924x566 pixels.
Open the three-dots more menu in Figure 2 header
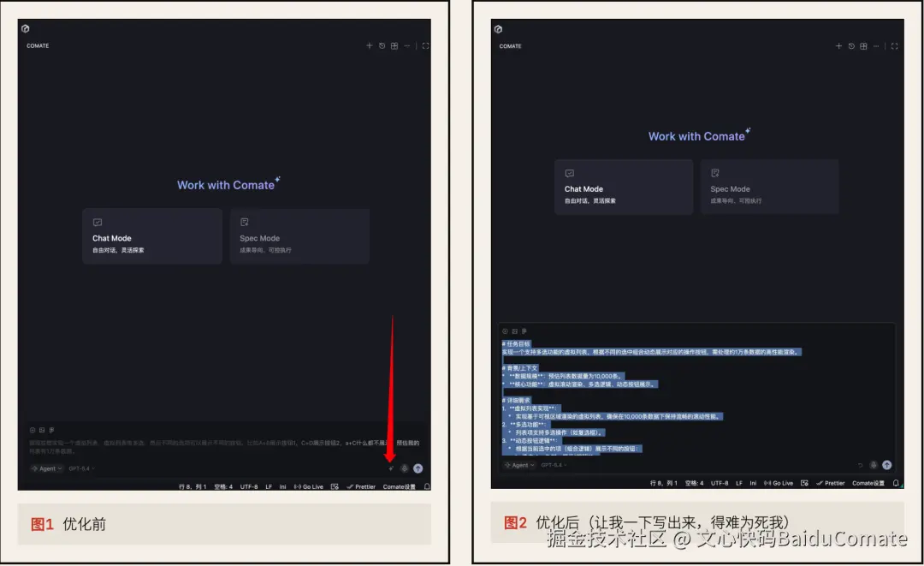click(876, 46)
